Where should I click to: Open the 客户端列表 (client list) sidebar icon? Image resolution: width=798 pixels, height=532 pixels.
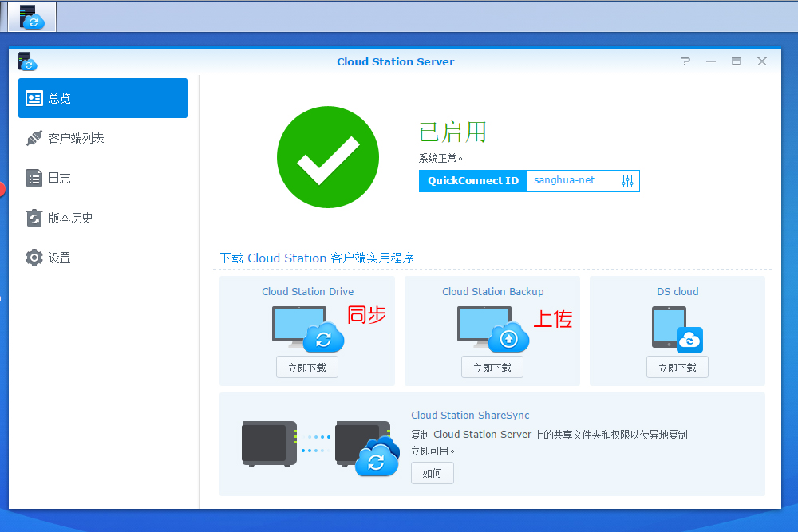point(34,137)
